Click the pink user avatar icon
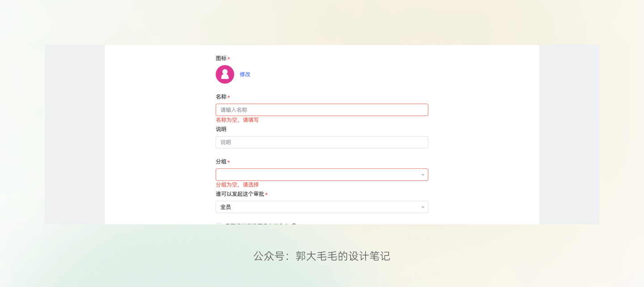644x287 pixels. [x=225, y=74]
